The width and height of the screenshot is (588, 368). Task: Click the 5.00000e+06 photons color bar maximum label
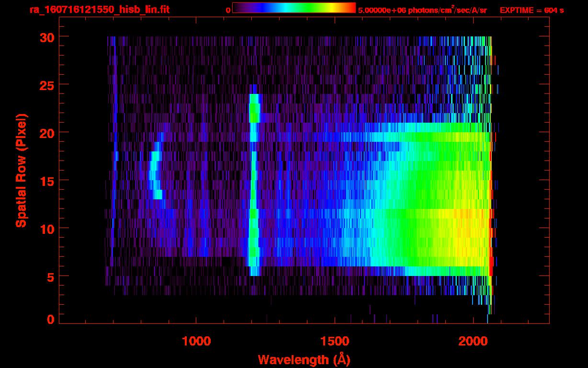pyautogui.click(x=422, y=10)
